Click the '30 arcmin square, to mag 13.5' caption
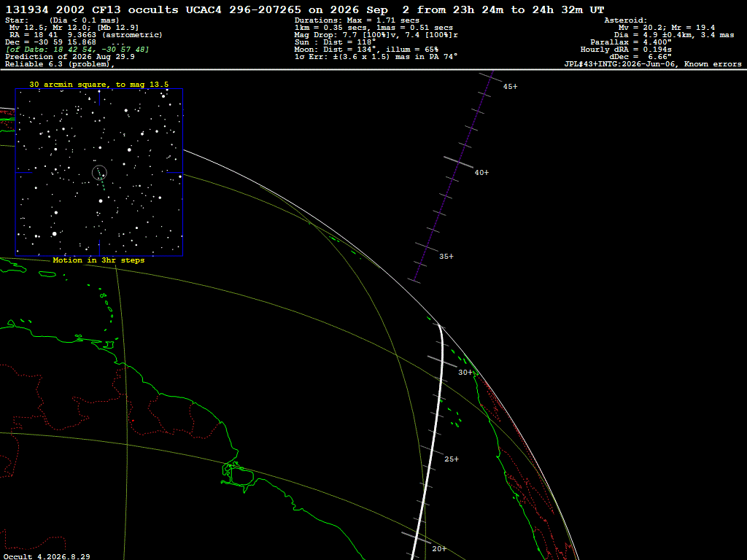 [99, 85]
